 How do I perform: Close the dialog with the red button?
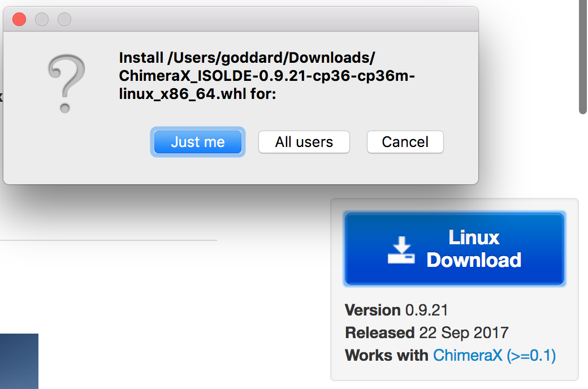point(19,19)
